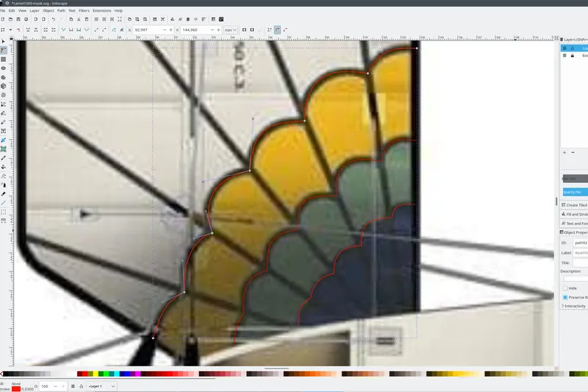Click the Open document icon
Image resolution: width=588 pixels, height=392 pixels.
coord(10,19)
